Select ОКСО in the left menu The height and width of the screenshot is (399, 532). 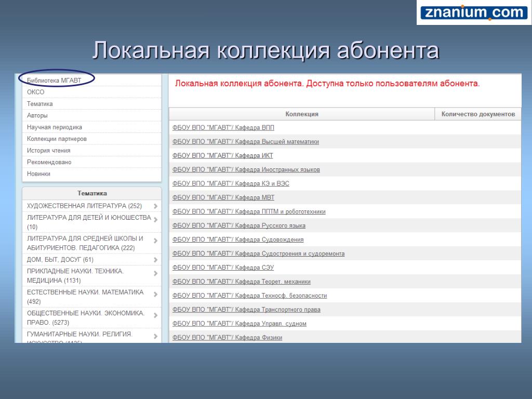coord(36,92)
